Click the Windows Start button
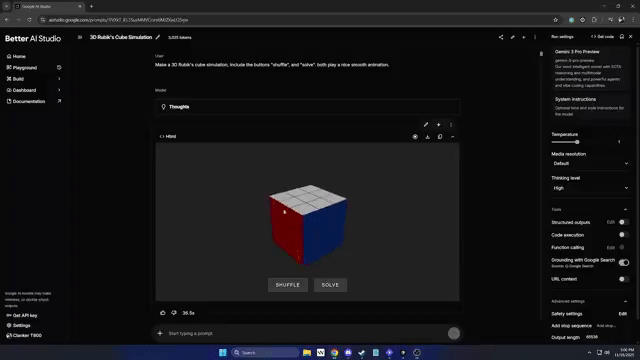640x360 pixels. click(222, 352)
